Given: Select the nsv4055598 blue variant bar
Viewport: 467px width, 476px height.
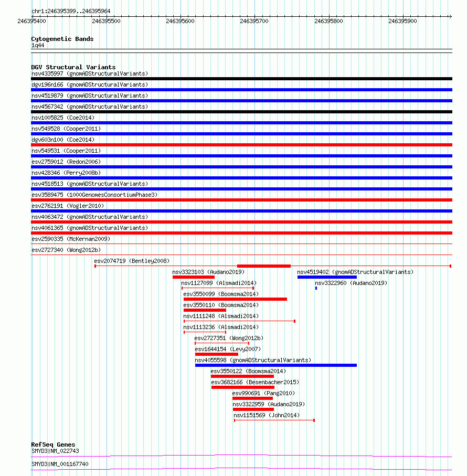Looking at the screenshot, I should (276, 365).
